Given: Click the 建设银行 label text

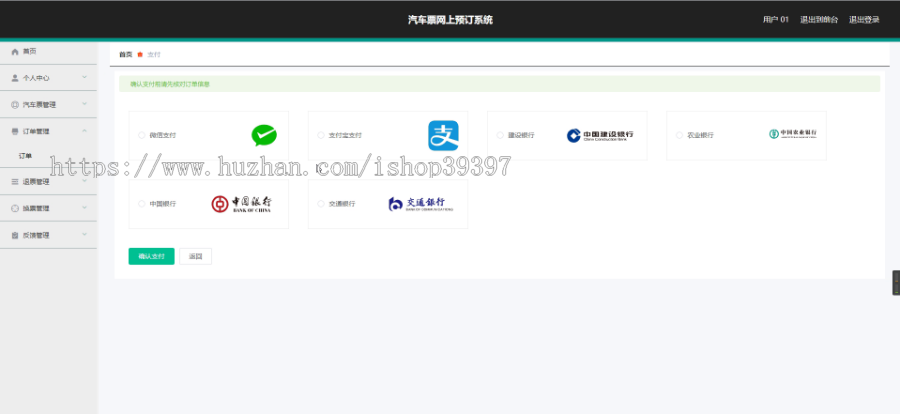Looking at the screenshot, I should pyautogui.click(x=521, y=136).
